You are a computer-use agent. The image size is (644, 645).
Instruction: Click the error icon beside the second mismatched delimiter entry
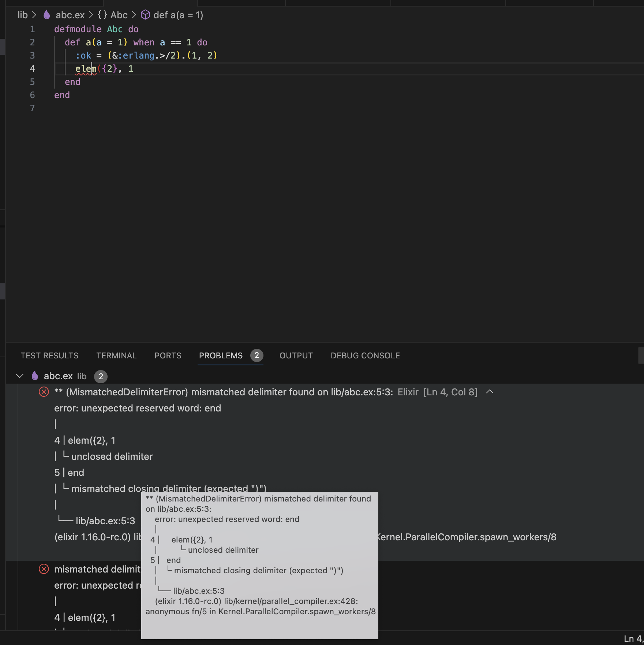click(44, 569)
